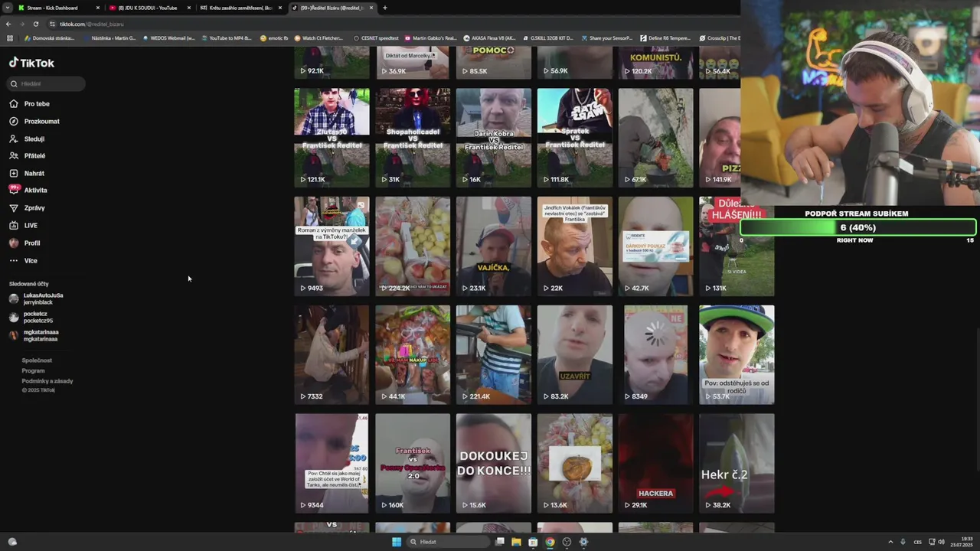Screen dimensions: 980x551
Task: Open the VAJÍČKA video thumbnail
Action: point(494,246)
